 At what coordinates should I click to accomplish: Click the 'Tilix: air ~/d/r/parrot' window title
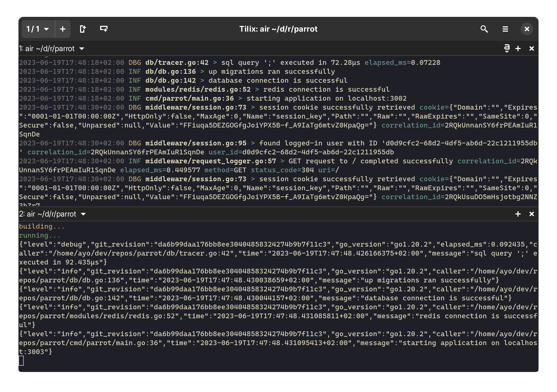(x=278, y=29)
